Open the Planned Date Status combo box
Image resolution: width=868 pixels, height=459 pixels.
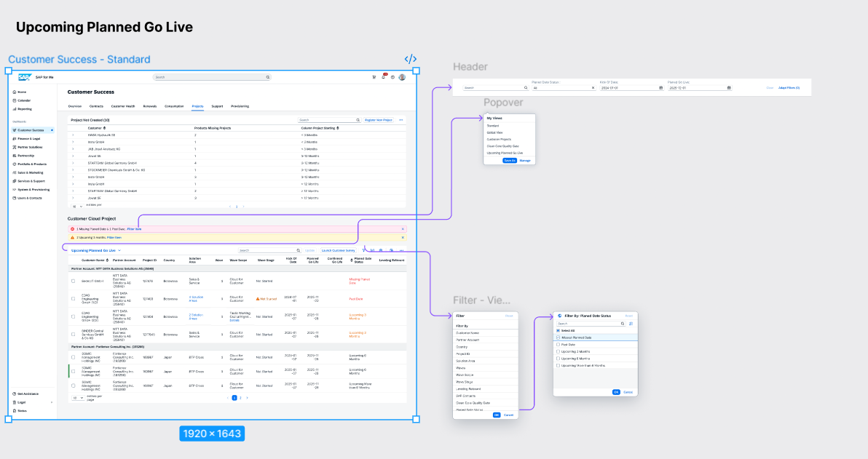coord(564,88)
